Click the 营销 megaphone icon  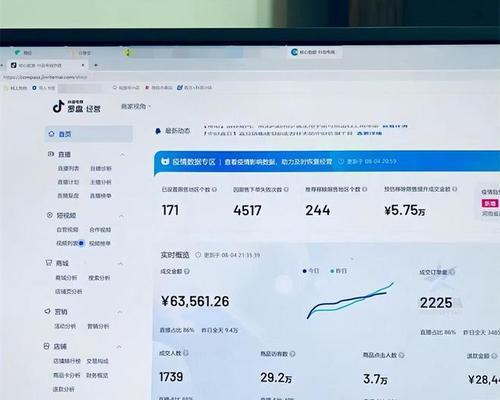coord(47,311)
